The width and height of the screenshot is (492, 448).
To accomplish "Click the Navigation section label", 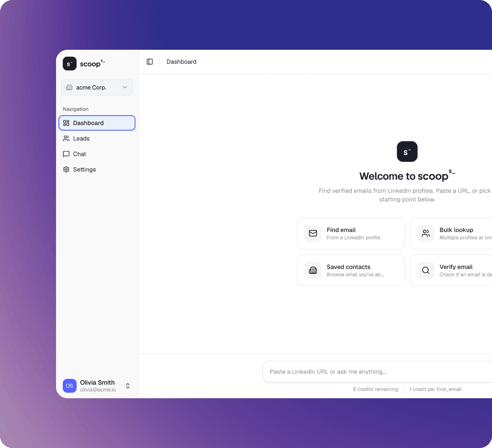I will [x=76, y=109].
